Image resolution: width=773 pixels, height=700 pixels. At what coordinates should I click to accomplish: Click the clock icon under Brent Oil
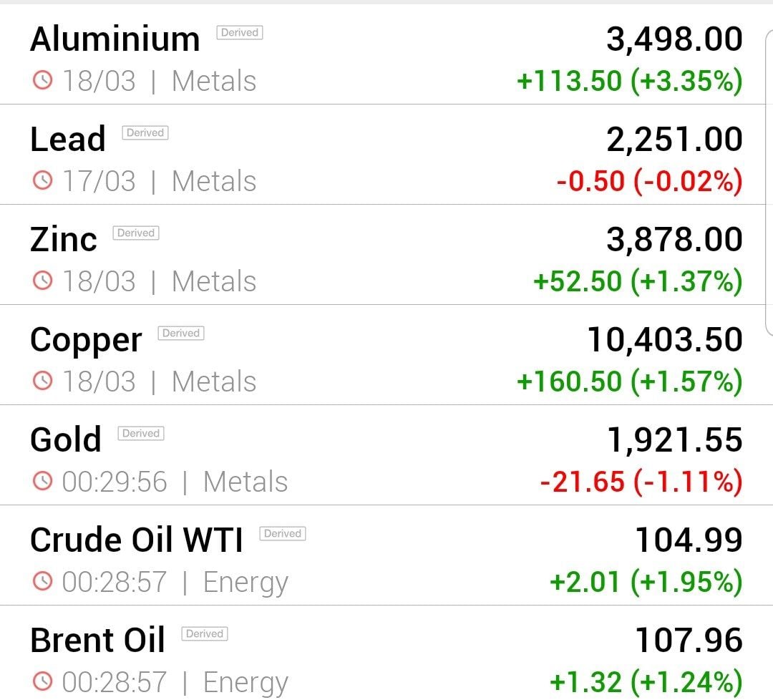pos(42,681)
